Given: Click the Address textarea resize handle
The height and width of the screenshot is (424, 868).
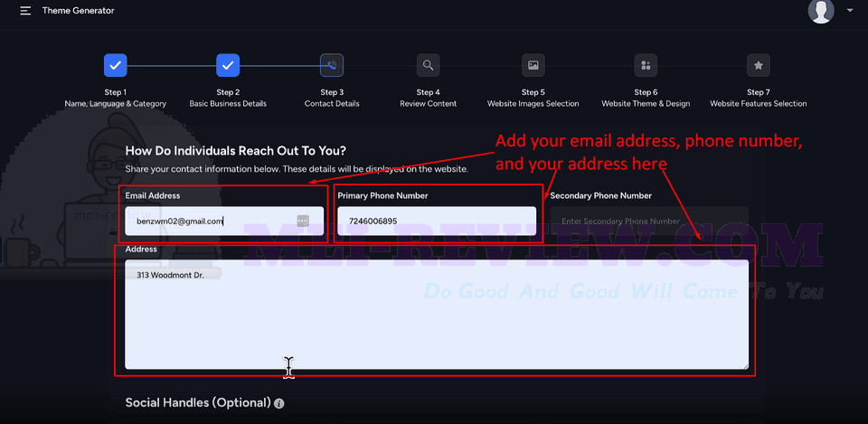Looking at the screenshot, I should 745,365.
